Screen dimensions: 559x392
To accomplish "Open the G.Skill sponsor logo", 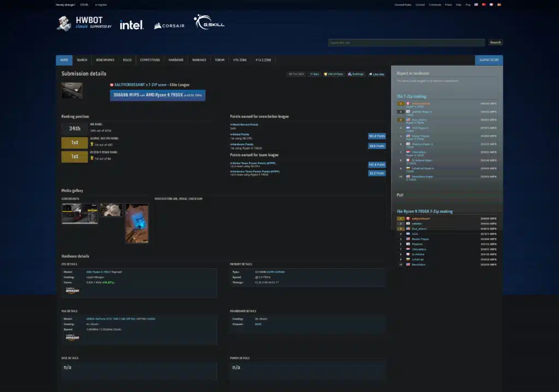I will click(209, 22).
